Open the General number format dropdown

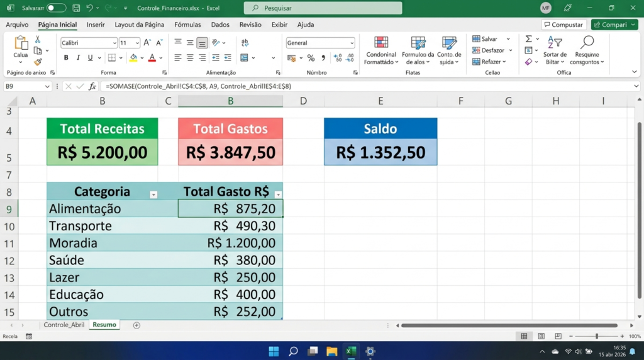point(352,43)
